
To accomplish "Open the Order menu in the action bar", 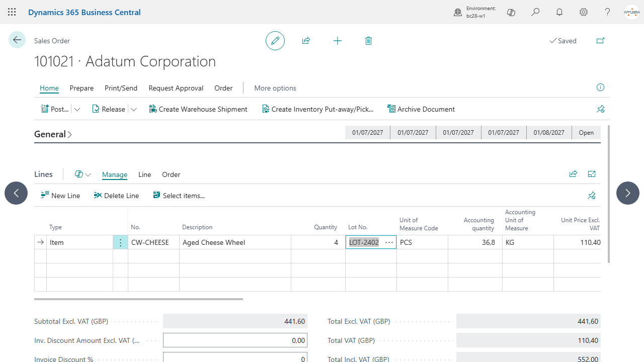I will click(223, 88).
